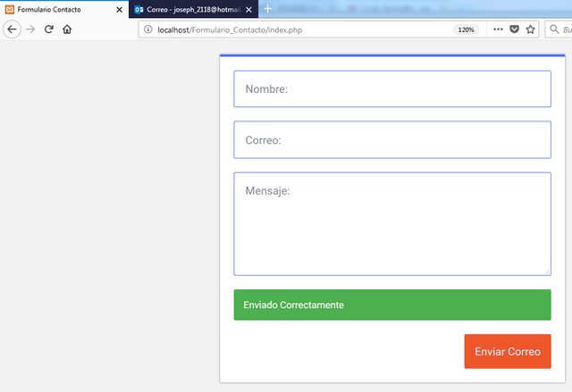Click the XAMPP favicon on first tab
This screenshot has width=572, height=392.
tap(10, 10)
